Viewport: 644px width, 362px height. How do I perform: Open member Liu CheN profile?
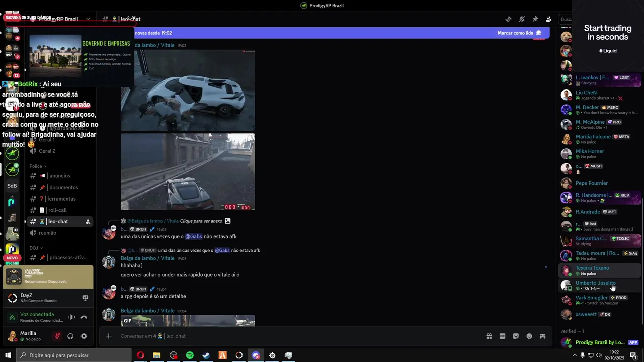(601, 95)
